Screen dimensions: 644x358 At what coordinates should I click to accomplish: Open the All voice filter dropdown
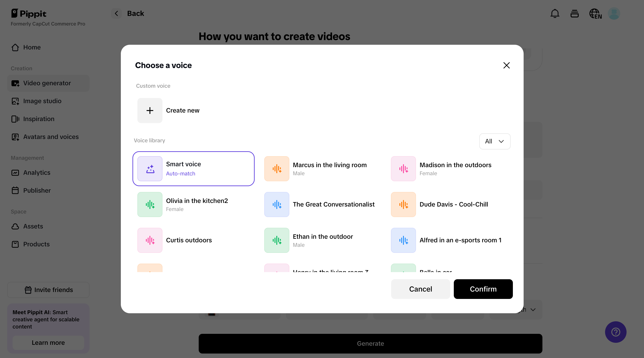coord(495,141)
